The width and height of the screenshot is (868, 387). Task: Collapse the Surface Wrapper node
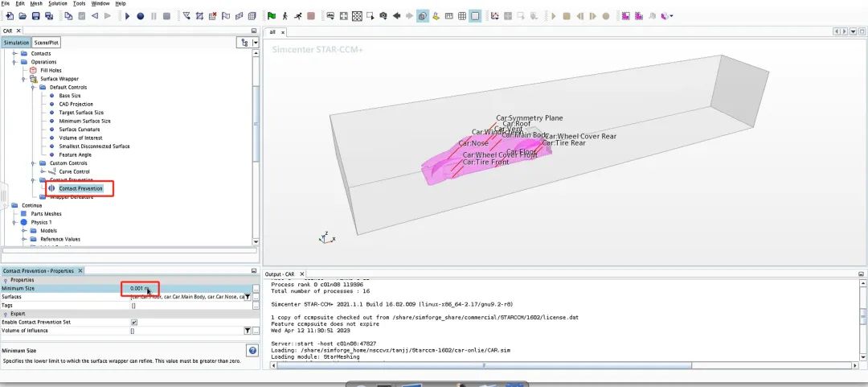24,79
